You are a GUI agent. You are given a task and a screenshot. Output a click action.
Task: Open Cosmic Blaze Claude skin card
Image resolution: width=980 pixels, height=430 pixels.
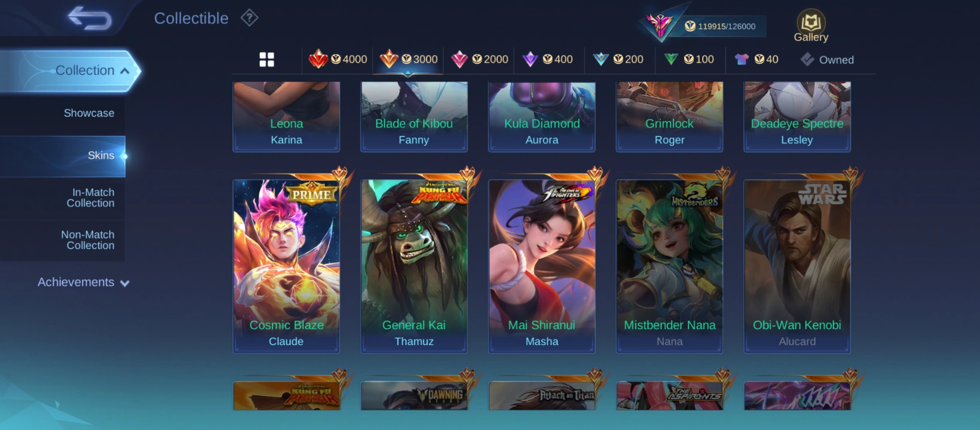point(286,266)
